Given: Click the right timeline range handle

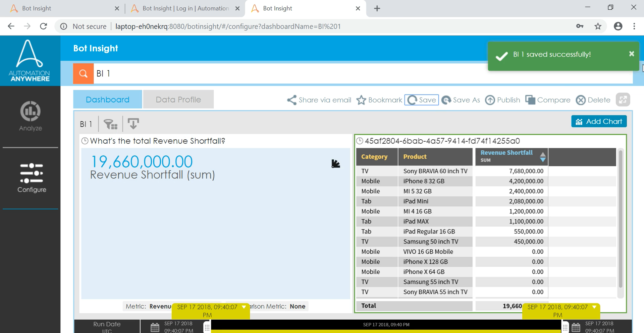Looking at the screenshot, I should coord(565,327).
